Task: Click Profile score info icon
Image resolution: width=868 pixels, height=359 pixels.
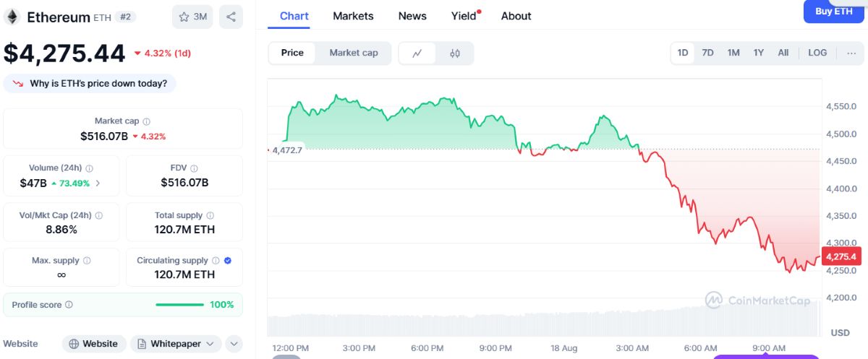Action: [69, 305]
